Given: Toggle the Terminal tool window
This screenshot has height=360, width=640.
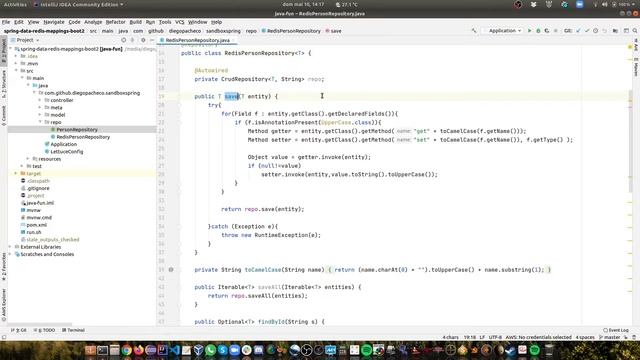Looking at the screenshot, I should coord(73,330).
